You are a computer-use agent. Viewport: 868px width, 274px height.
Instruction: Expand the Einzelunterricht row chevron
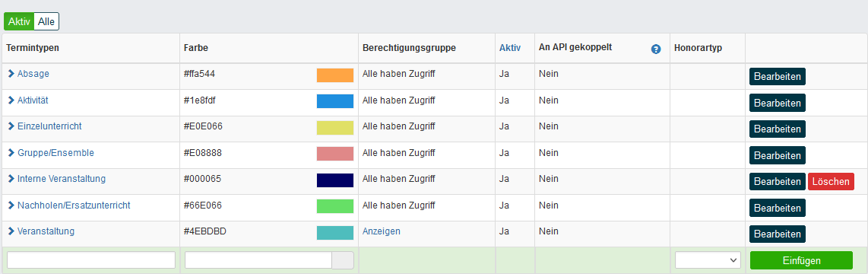11,126
